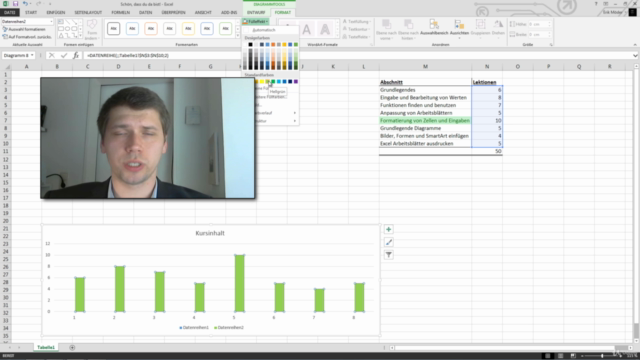This screenshot has width=640, height=360.
Task: Open the Diagramm 8 name box dropdown
Action: click(x=32, y=56)
